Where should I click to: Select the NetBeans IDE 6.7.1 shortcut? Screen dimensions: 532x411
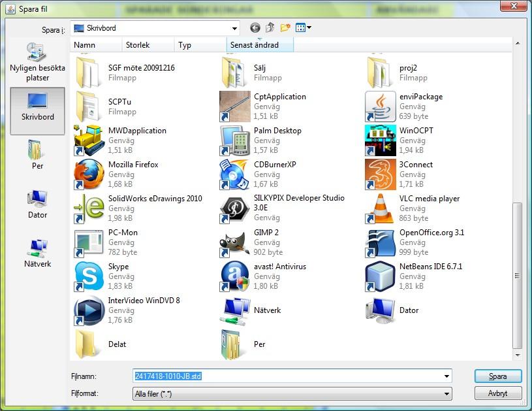click(x=414, y=276)
